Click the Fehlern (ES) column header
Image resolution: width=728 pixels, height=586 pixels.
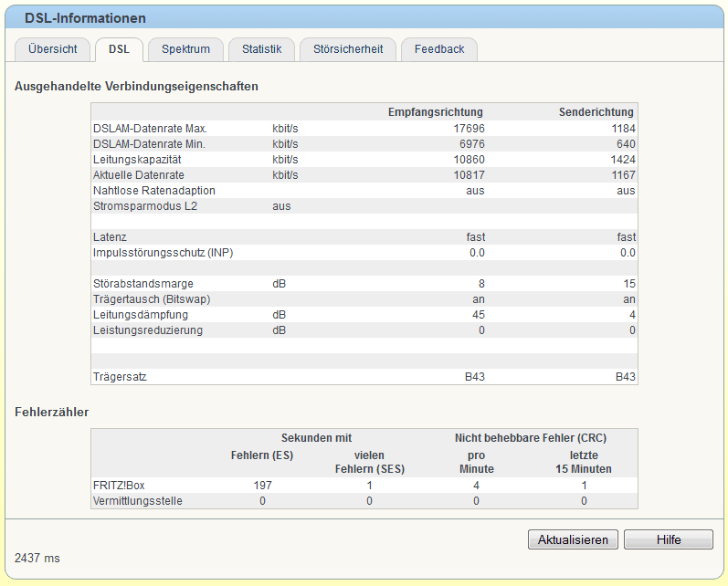click(262, 455)
